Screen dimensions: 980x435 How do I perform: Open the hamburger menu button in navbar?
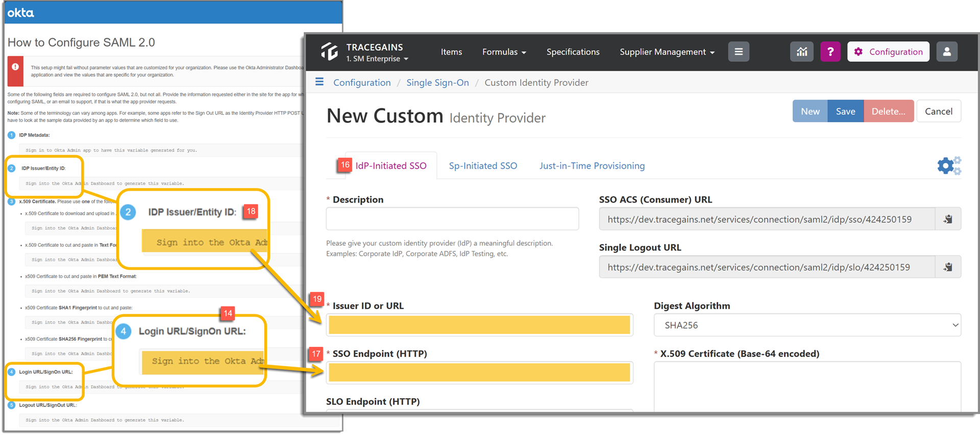click(x=739, y=52)
